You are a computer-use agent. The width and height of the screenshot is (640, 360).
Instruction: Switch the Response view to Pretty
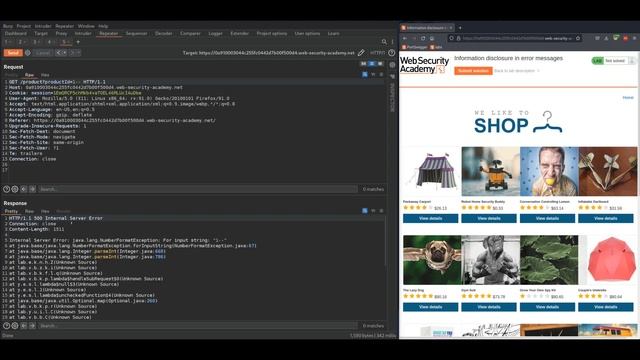11,211
